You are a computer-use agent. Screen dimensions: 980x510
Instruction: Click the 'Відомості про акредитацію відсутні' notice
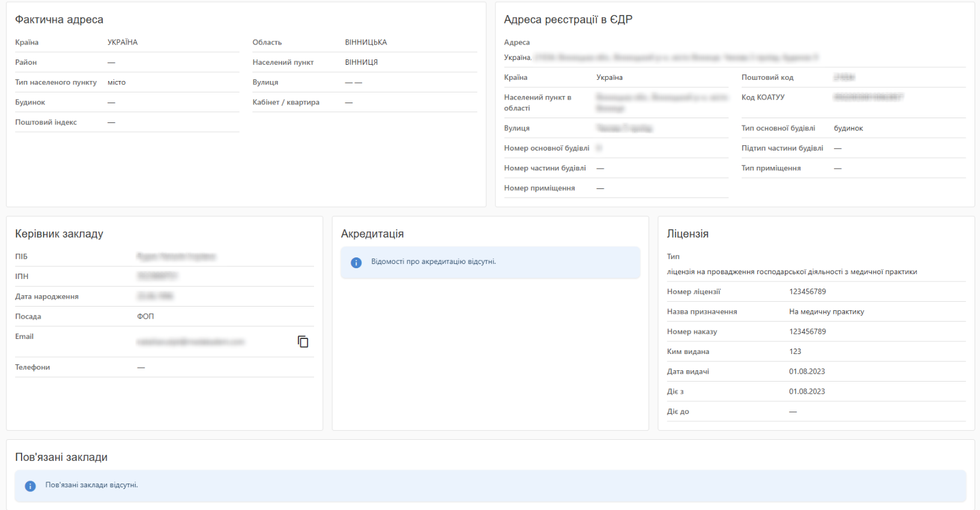click(433, 262)
